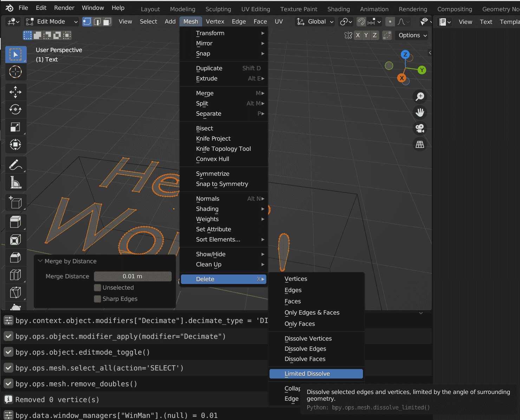Switch to UV Editing workspace tab

click(x=256, y=9)
